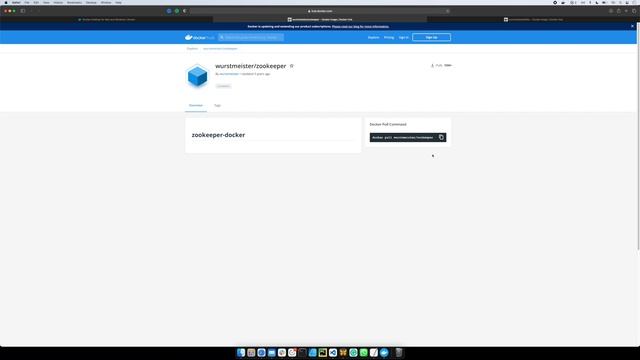Click the blue cube repository image

pos(197,76)
